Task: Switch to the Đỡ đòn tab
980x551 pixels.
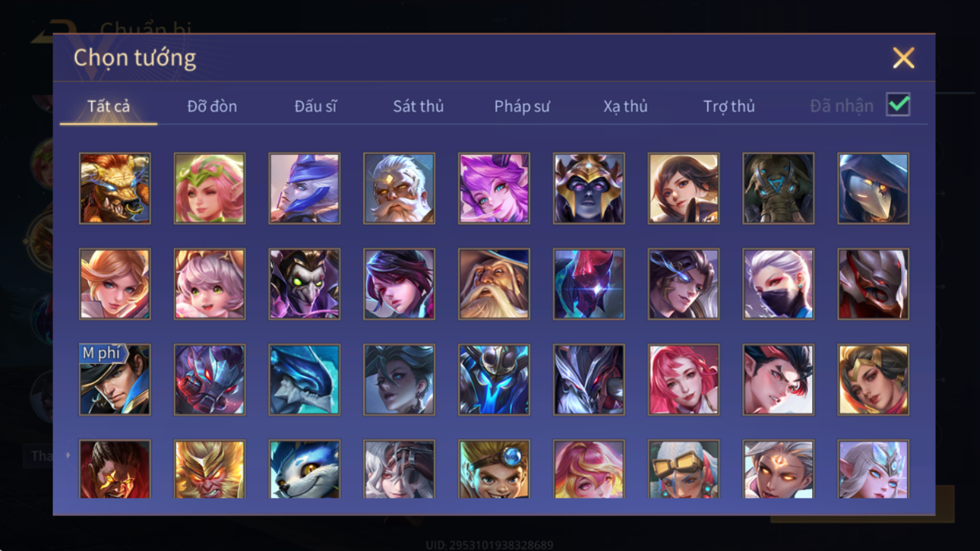Action: click(212, 106)
